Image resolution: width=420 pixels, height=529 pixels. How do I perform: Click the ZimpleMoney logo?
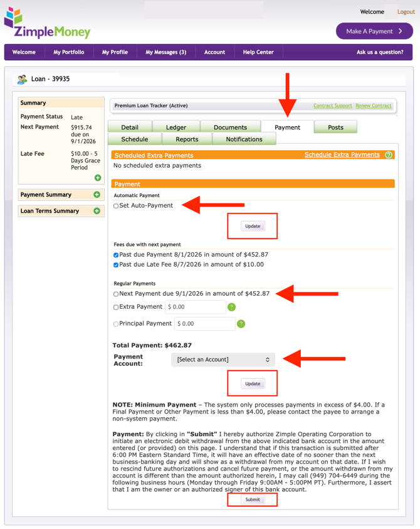coord(47,23)
